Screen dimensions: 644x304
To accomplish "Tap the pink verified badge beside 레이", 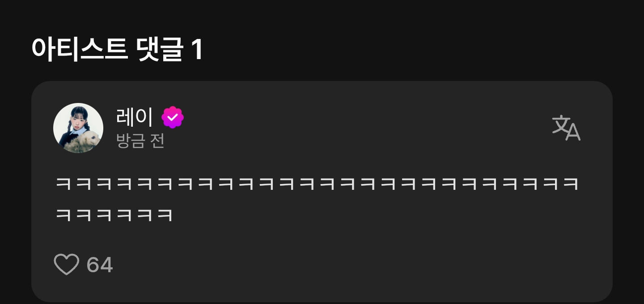I will coord(173,117).
